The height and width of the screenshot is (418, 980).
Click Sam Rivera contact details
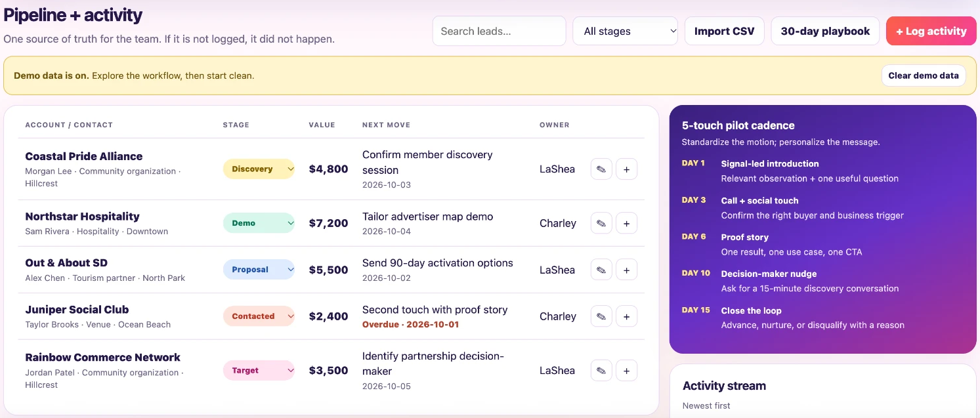[96, 232]
